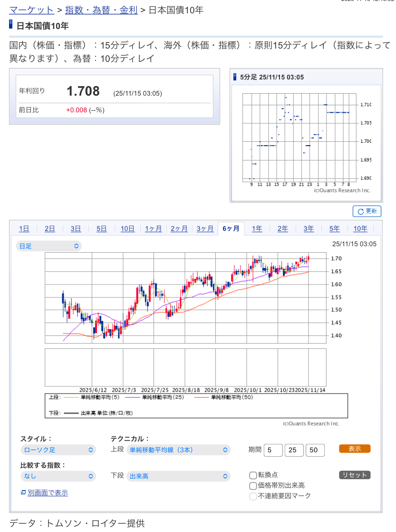This screenshot has height=532, width=396.
Task: Select the 3ヶ月 period tab
Action: click(x=205, y=229)
